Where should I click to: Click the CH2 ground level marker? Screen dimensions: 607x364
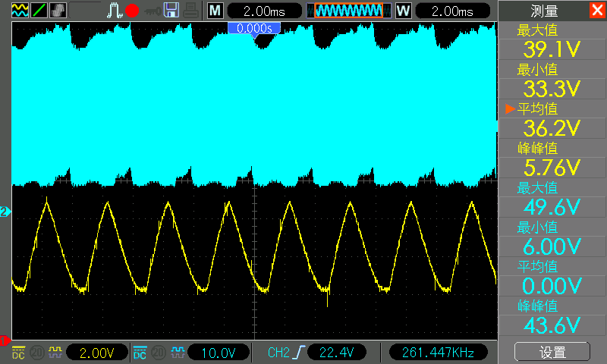pos(5,212)
